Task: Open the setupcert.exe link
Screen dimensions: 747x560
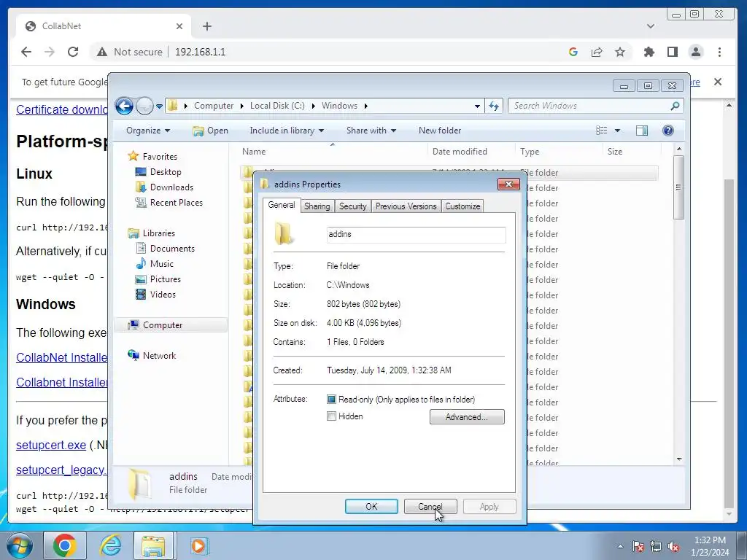Action: tap(51, 446)
